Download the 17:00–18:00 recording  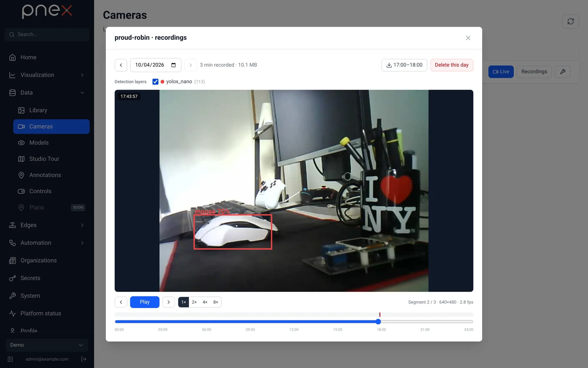click(x=404, y=65)
